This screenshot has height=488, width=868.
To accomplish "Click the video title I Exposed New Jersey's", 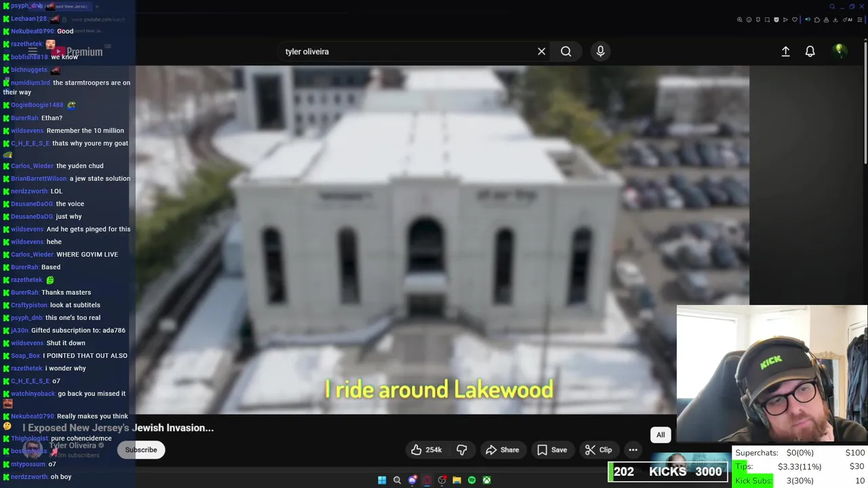I will [118, 428].
